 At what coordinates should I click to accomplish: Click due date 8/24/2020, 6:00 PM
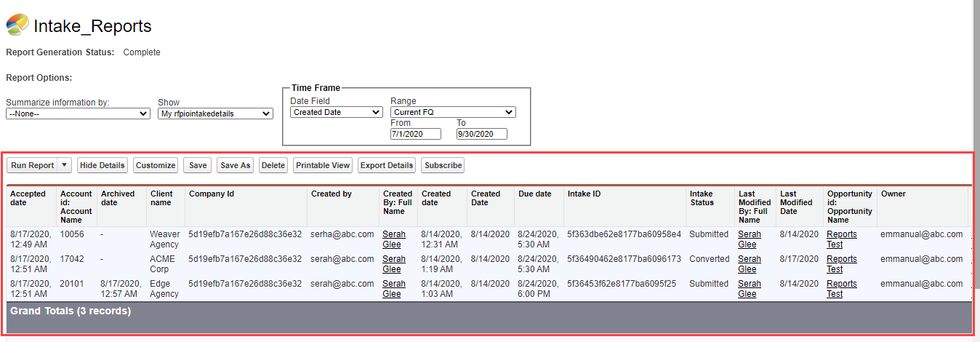tap(538, 289)
